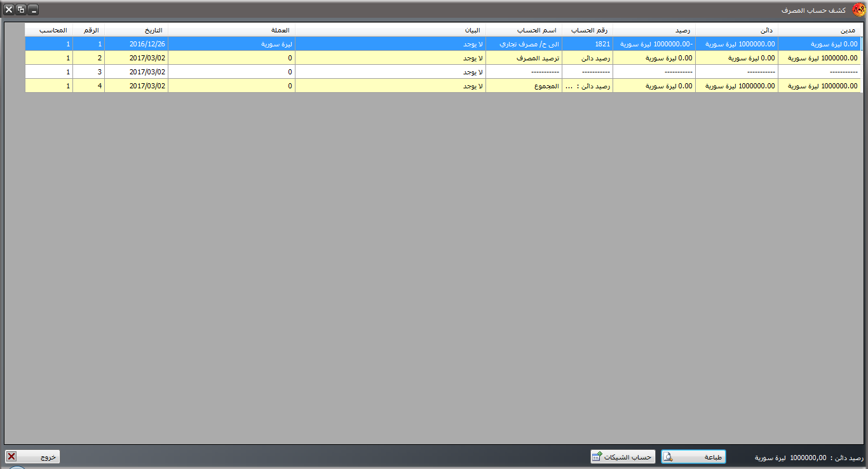This screenshot has height=469, width=868.
Task: Click the البيان (statement) column header
Action: [390, 30]
